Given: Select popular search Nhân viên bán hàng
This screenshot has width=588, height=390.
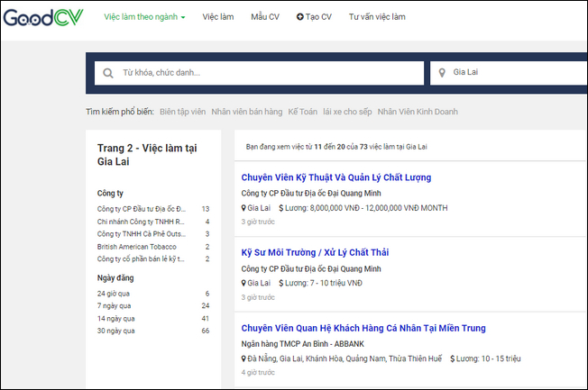Looking at the screenshot, I should coord(247,112).
